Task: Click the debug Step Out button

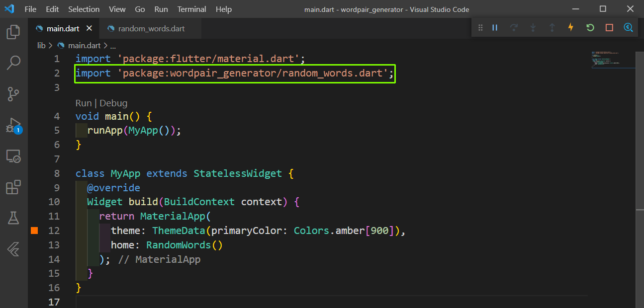Action: tap(552, 28)
